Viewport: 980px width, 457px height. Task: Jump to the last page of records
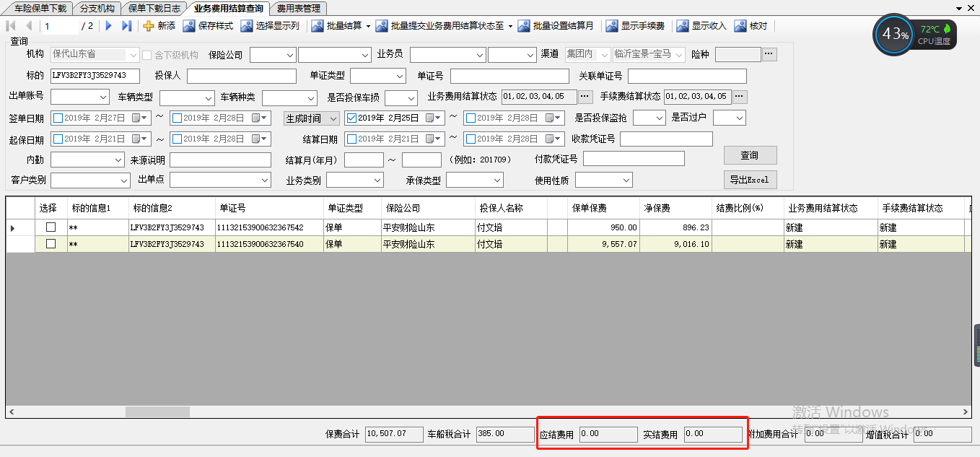[127, 26]
